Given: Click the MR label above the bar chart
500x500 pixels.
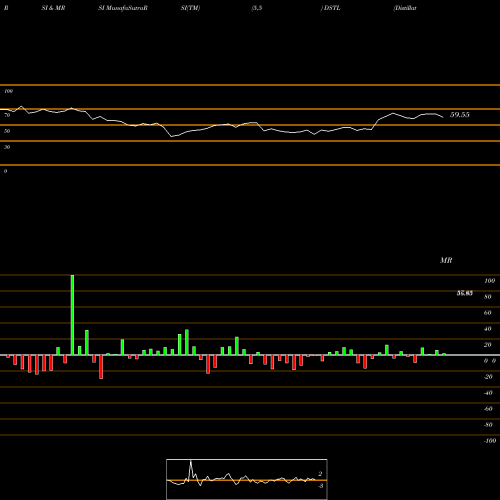Looking at the screenshot, I should 446,260.
